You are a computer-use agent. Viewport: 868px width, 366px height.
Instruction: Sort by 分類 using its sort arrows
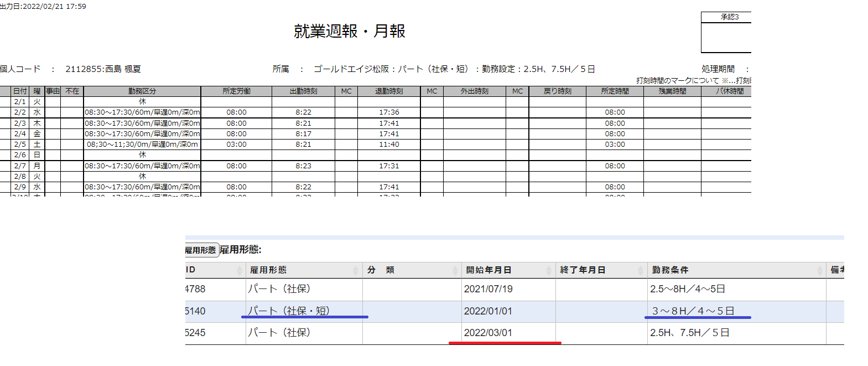click(x=455, y=270)
